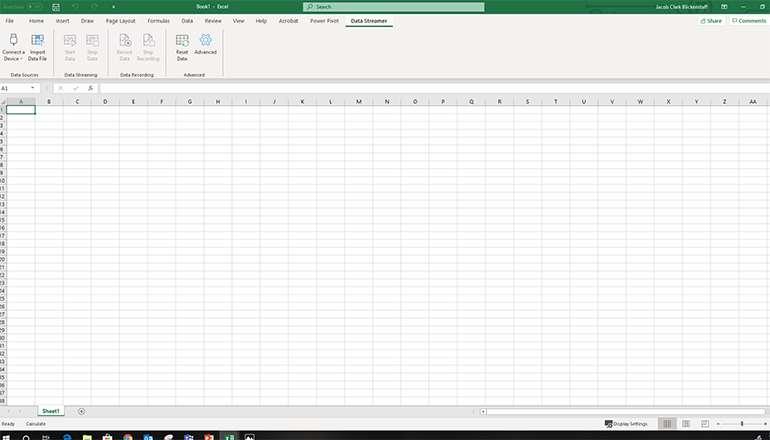Open the File tab
The height and width of the screenshot is (440, 770).
pos(9,21)
